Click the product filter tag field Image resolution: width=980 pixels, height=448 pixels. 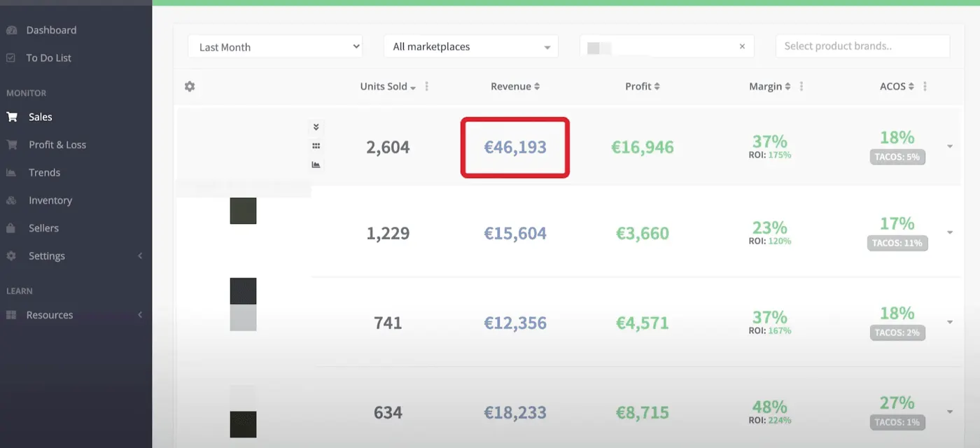coord(667,47)
